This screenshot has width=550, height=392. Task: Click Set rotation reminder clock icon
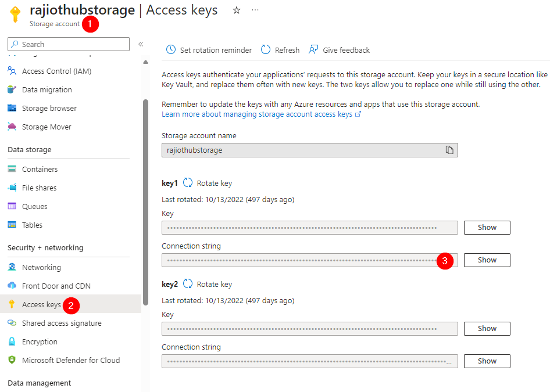pyautogui.click(x=171, y=50)
